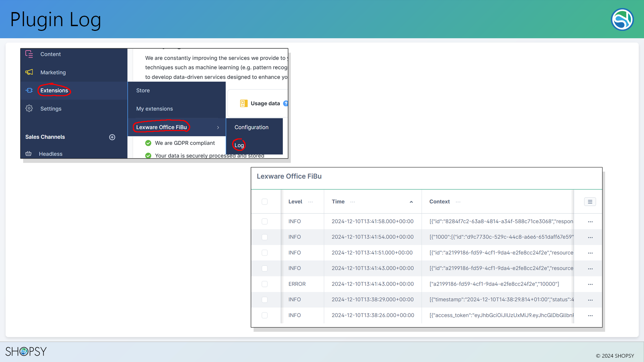Sort by the Context column header

click(439, 201)
